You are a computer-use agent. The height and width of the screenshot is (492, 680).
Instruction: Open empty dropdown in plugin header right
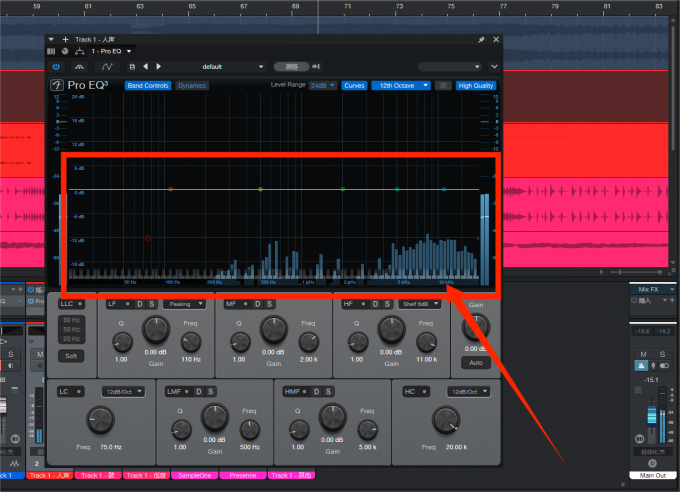[x=450, y=67]
